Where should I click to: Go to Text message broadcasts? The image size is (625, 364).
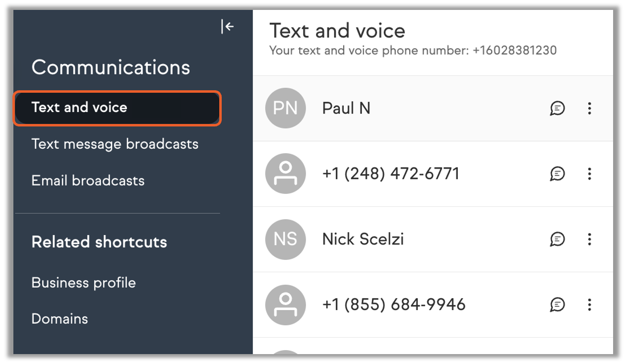[x=115, y=144]
